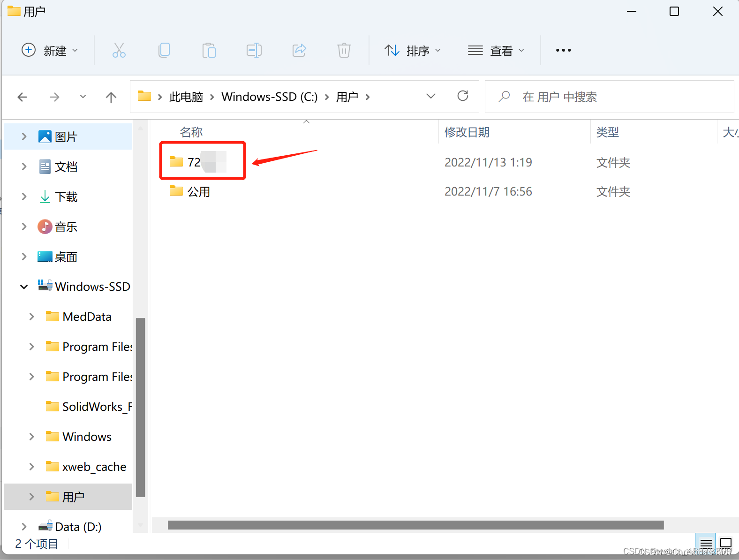Click the chevron after 用户 in address bar
The image size is (739, 560).
tap(368, 97)
